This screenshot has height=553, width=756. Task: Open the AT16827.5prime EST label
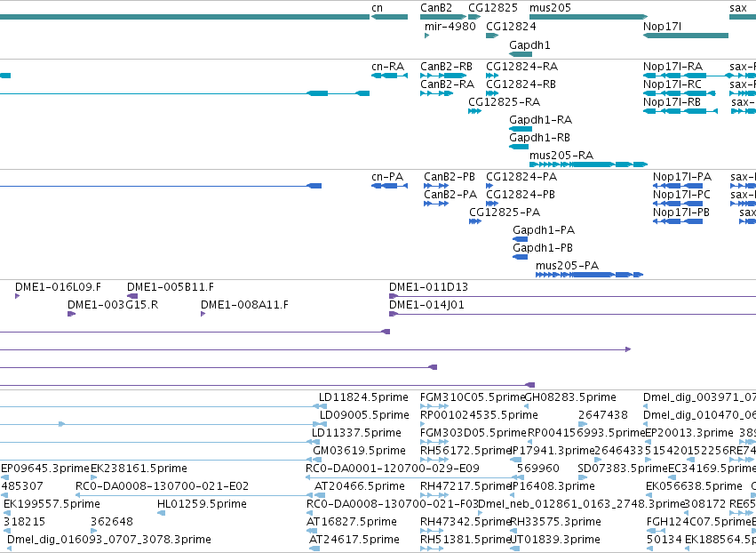click(352, 522)
